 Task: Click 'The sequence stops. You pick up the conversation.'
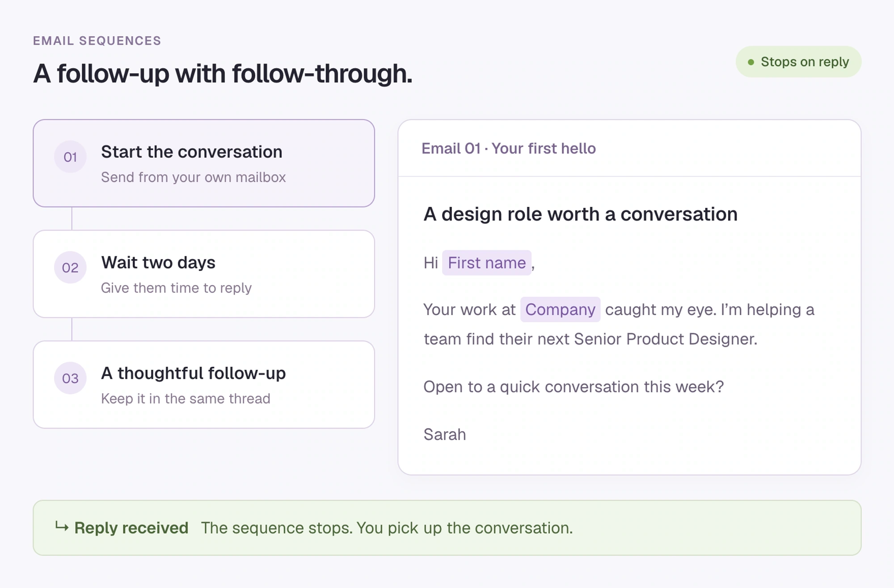387,528
